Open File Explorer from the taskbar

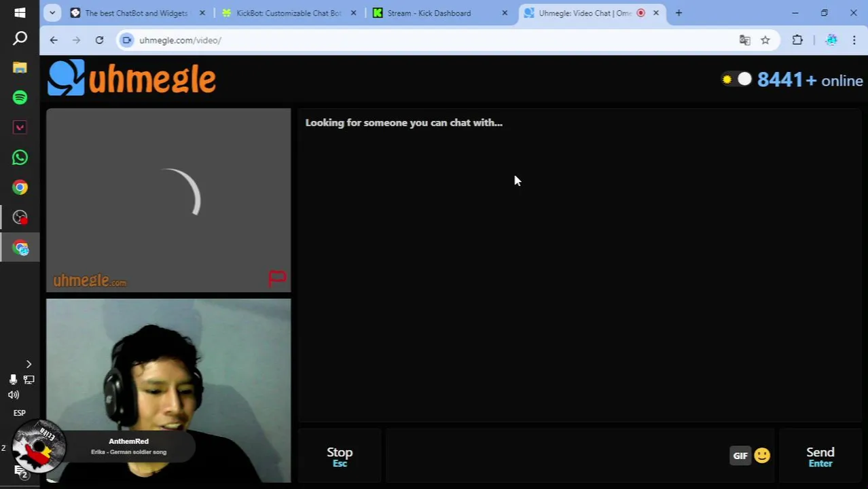[x=20, y=68]
